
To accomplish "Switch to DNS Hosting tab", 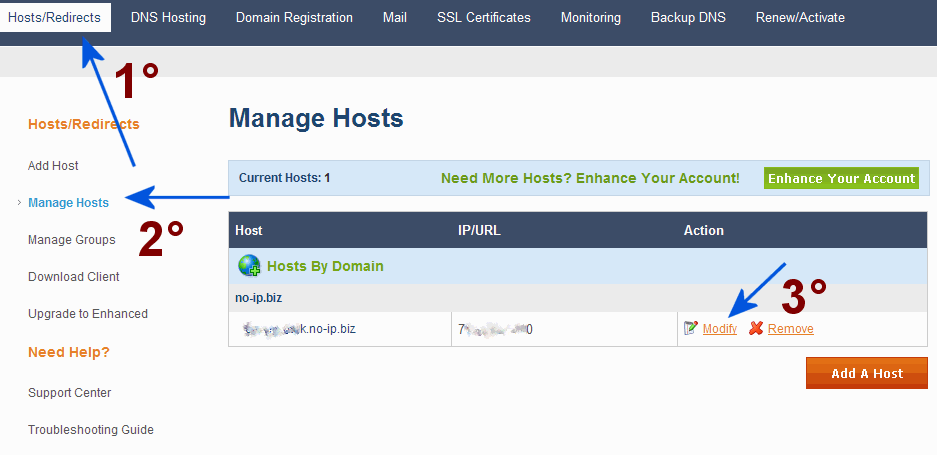I will [168, 17].
